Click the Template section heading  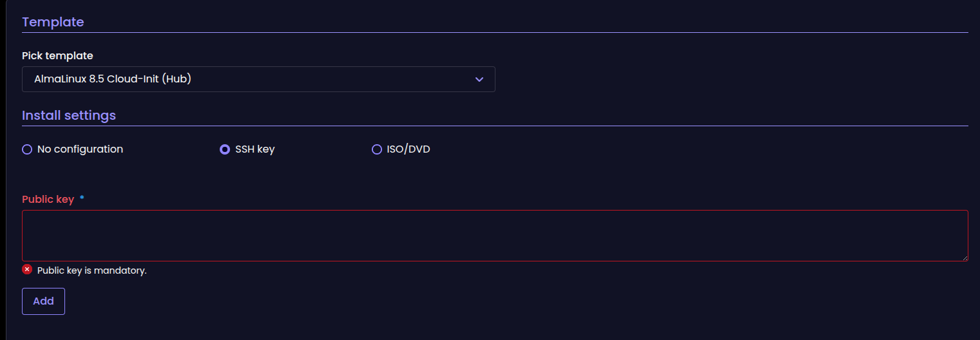(53, 22)
